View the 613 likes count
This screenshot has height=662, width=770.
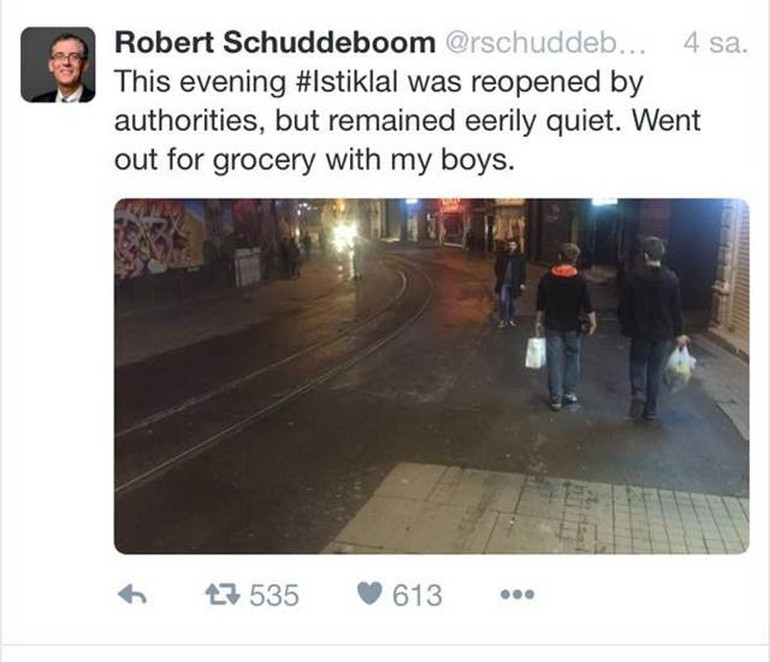click(x=417, y=595)
